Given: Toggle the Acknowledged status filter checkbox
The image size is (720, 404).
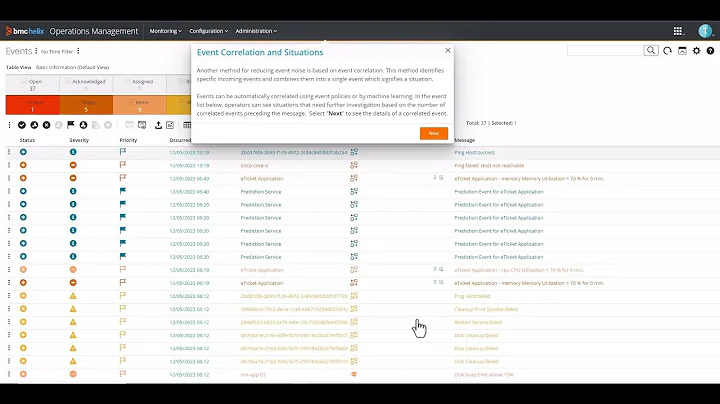Looking at the screenshot, I should pyautogui.click(x=68, y=81).
